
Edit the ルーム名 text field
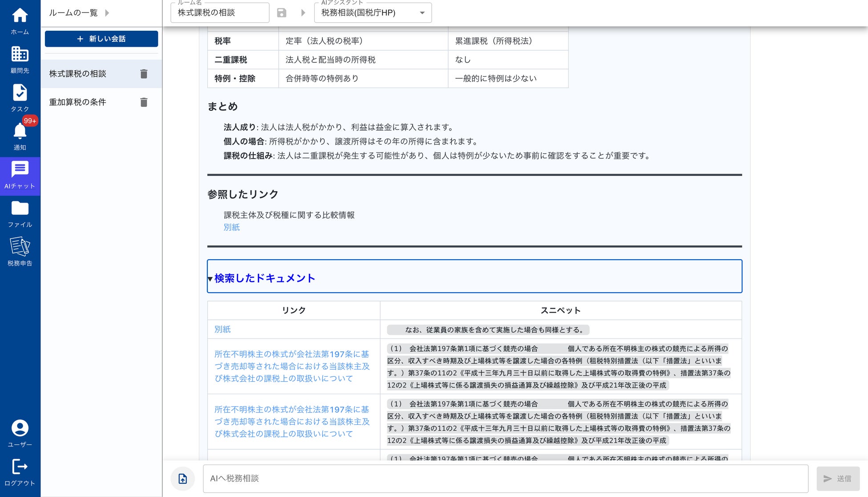tap(220, 12)
